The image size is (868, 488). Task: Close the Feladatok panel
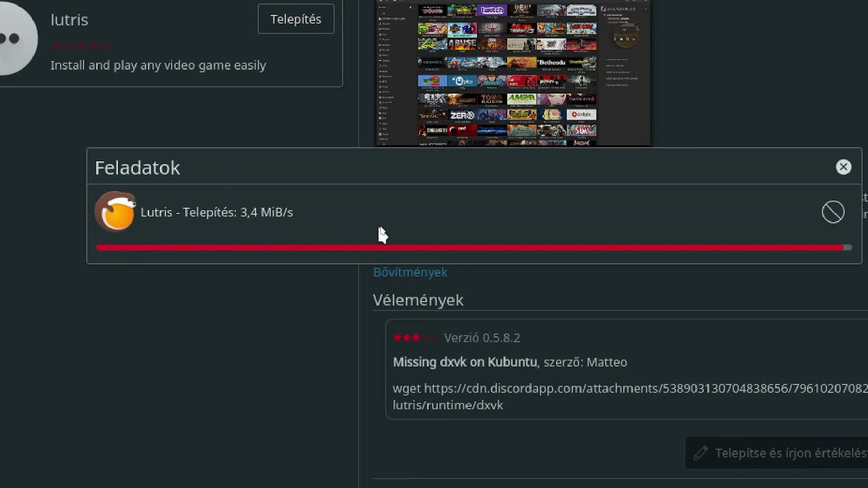[x=843, y=167]
